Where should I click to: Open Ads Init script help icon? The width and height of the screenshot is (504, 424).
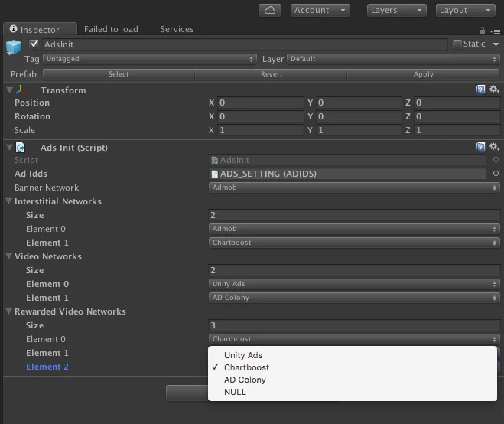coord(480,147)
